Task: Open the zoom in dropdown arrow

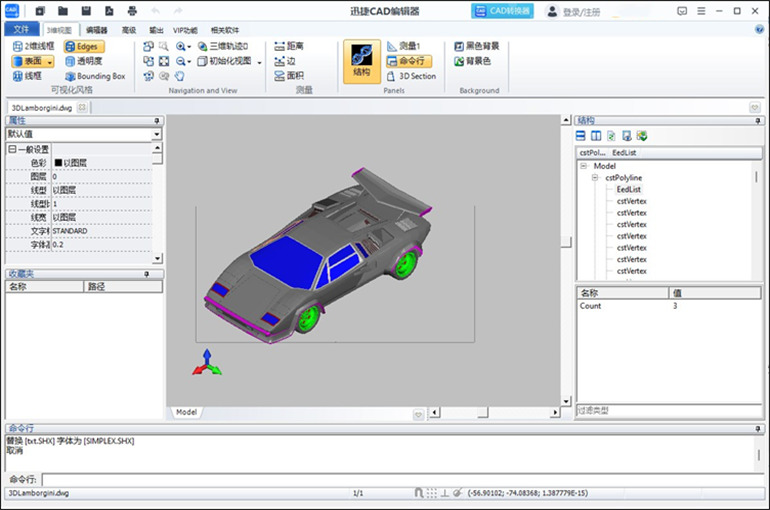Action: (x=189, y=47)
